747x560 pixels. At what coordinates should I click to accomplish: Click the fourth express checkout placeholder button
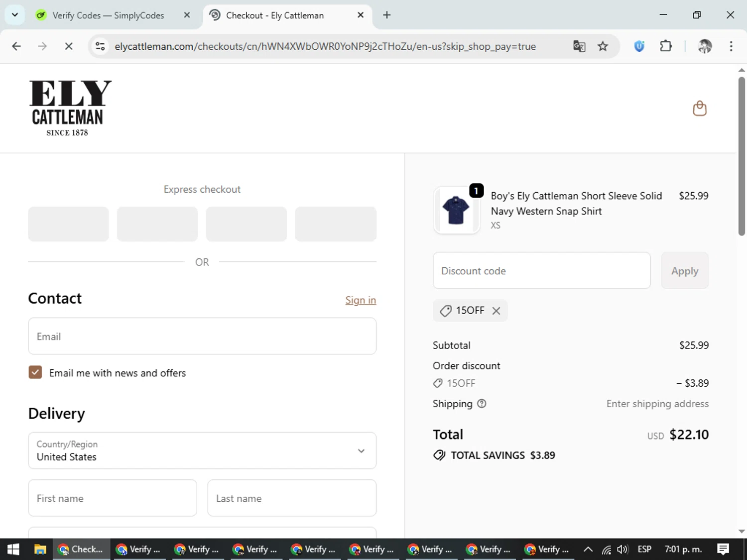[336, 224]
